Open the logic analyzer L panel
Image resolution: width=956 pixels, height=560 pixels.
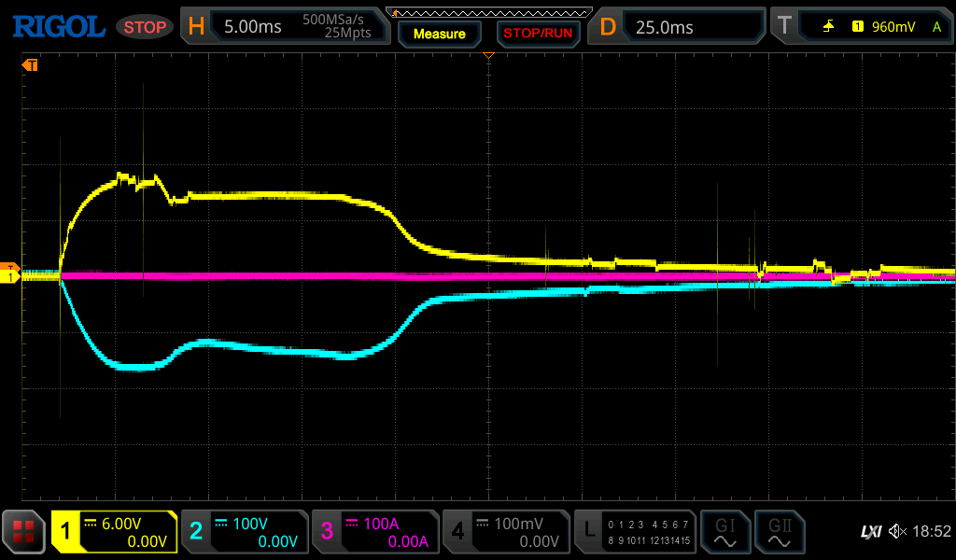635,532
